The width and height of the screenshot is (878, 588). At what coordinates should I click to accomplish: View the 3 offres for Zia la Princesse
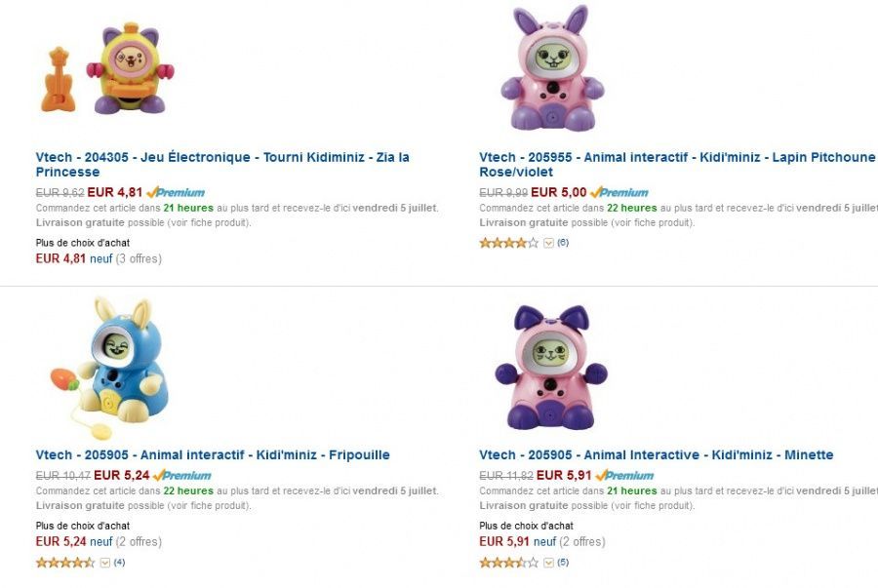(x=139, y=258)
